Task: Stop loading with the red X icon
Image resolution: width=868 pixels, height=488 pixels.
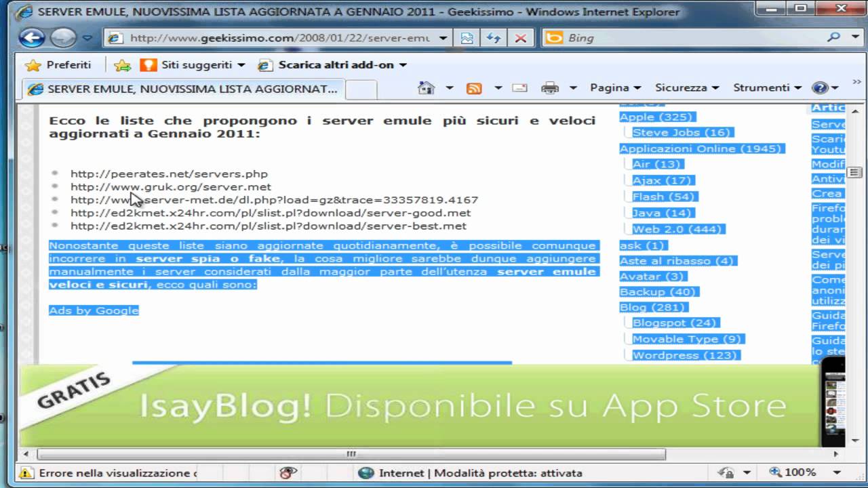Action: click(x=521, y=39)
